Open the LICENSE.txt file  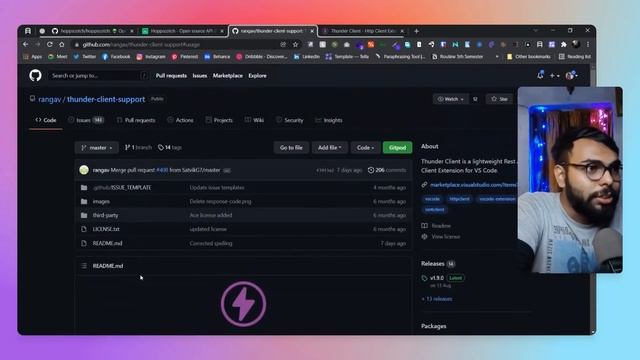coord(106,229)
